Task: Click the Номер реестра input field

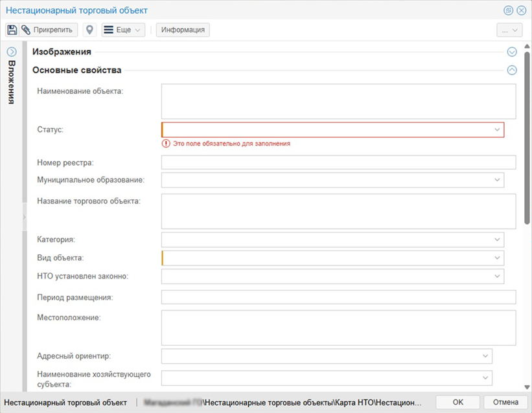Action: coord(339,162)
